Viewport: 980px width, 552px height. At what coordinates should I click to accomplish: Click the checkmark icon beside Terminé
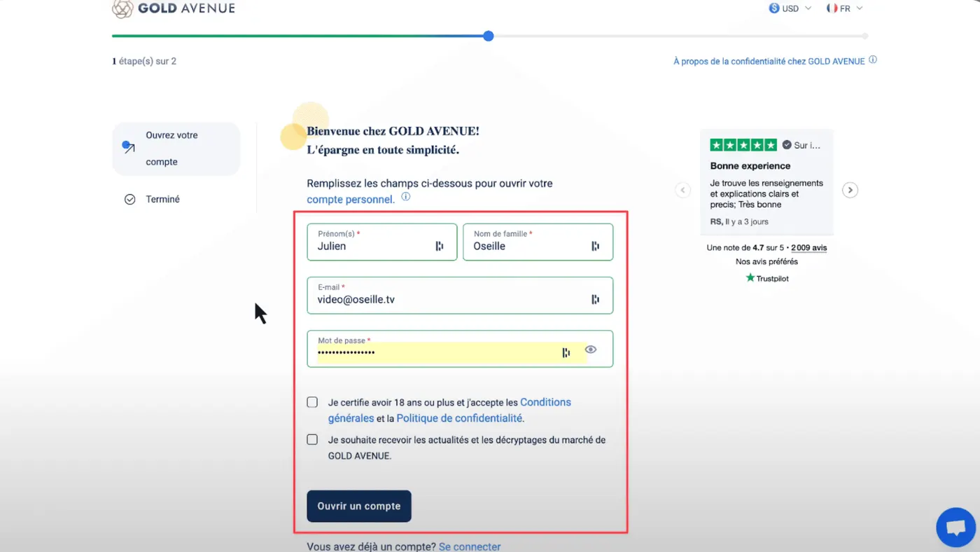click(129, 200)
